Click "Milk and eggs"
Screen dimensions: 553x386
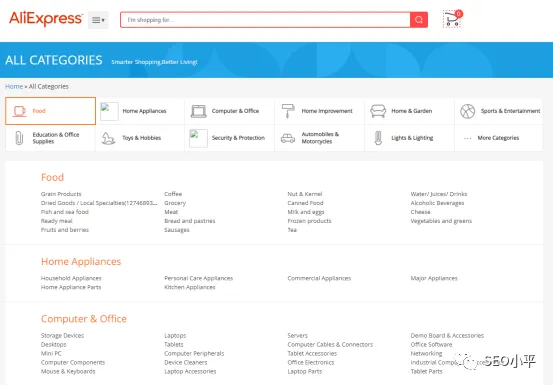[306, 212]
